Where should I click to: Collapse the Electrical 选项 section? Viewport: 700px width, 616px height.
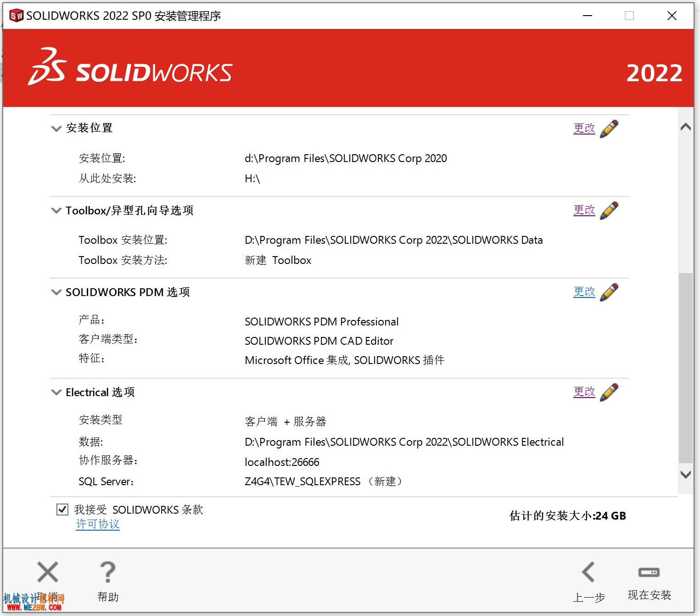pos(56,392)
